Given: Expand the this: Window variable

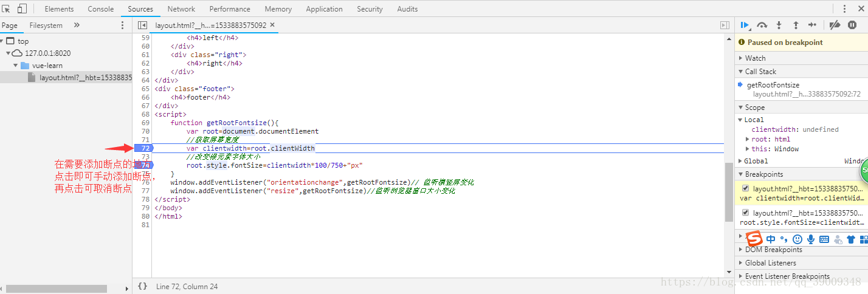Looking at the screenshot, I should [x=747, y=149].
